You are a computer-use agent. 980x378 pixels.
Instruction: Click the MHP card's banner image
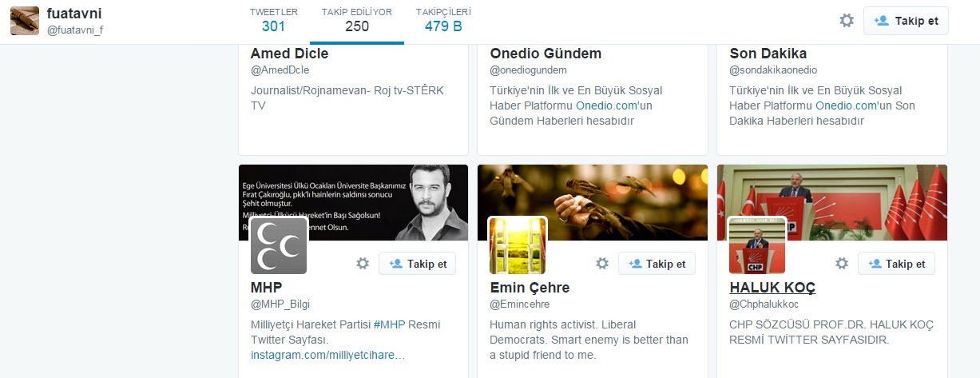(x=354, y=202)
